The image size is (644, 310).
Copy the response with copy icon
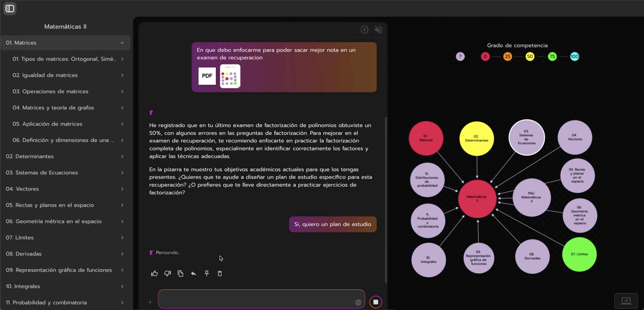180,273
